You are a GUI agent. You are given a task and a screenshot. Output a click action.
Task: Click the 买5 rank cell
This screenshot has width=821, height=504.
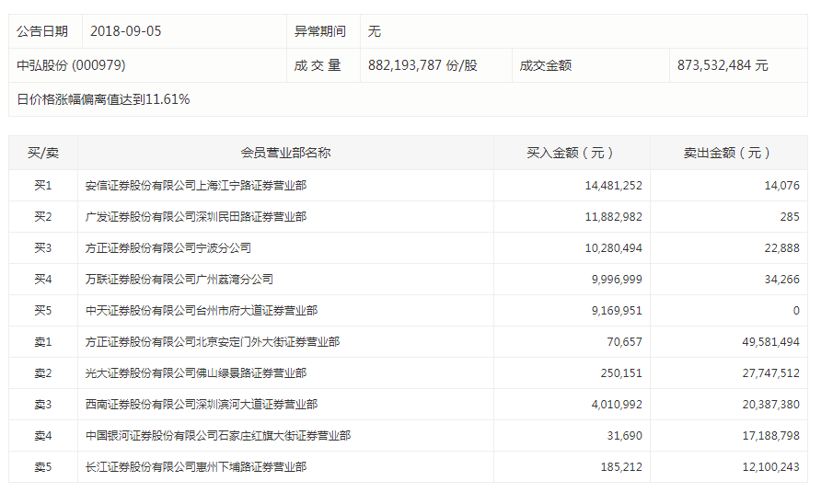coord(43,311)
